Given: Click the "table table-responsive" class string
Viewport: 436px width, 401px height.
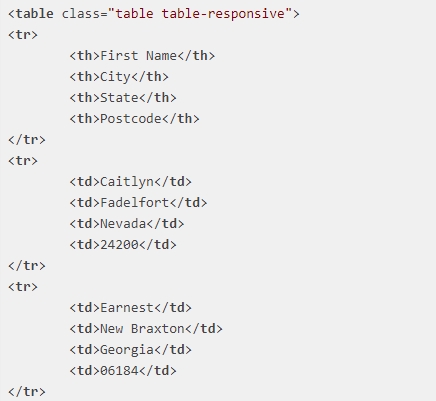Looking at the screenshot, I should point(200,14).
